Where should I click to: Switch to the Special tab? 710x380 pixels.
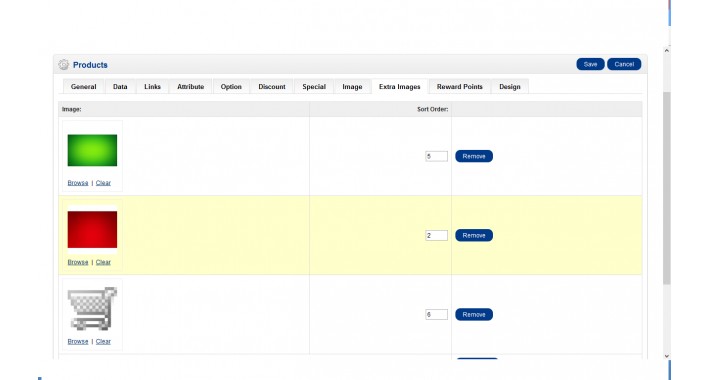click(x=314, y=87)
